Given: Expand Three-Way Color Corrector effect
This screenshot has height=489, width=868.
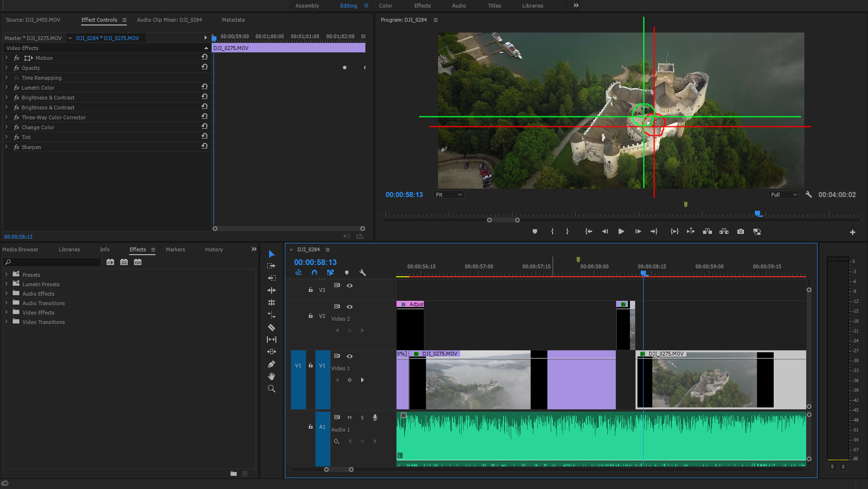Looking at the screenshot, I should (6, 117).
